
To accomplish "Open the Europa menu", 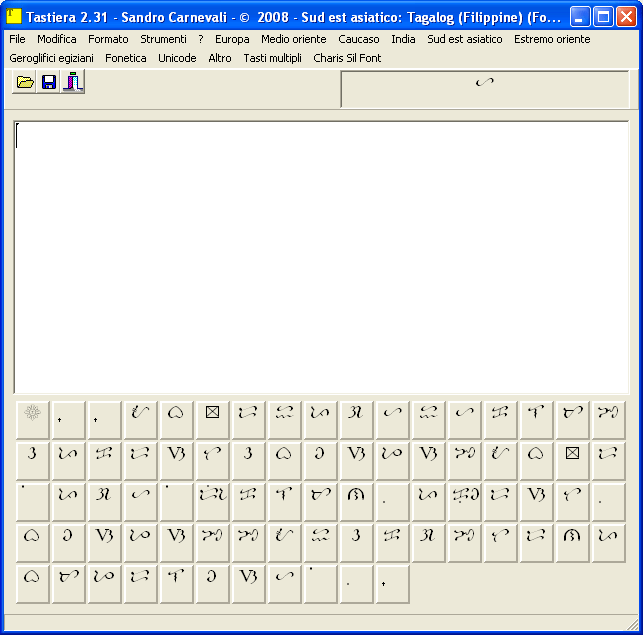I will tap(232, 39).
